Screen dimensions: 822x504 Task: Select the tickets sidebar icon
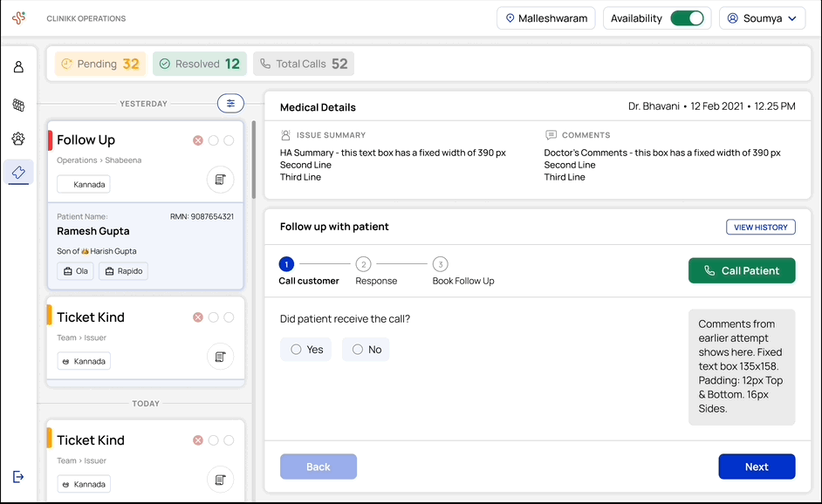(x=18, y=172)
